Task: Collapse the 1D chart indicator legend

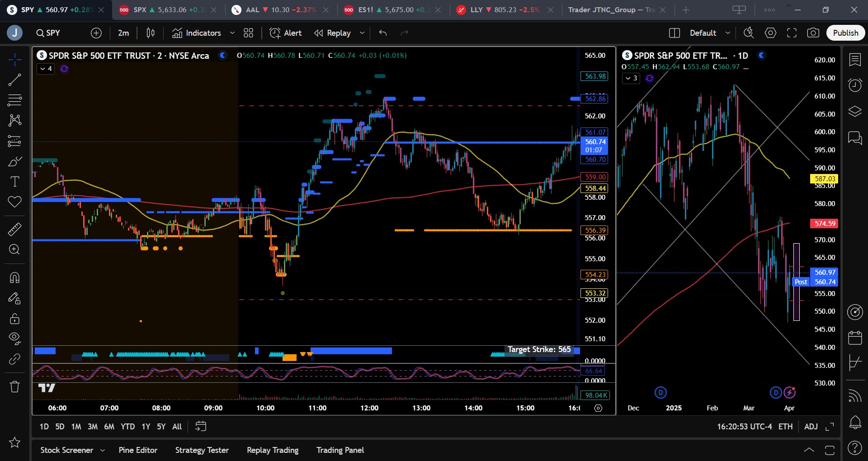Action: coord(631,78)
